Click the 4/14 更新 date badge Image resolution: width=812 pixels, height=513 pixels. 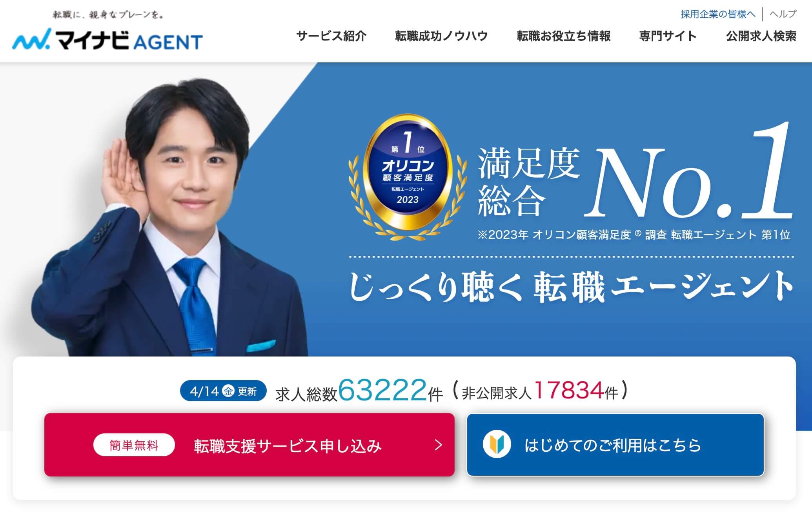tap(223, 391)
